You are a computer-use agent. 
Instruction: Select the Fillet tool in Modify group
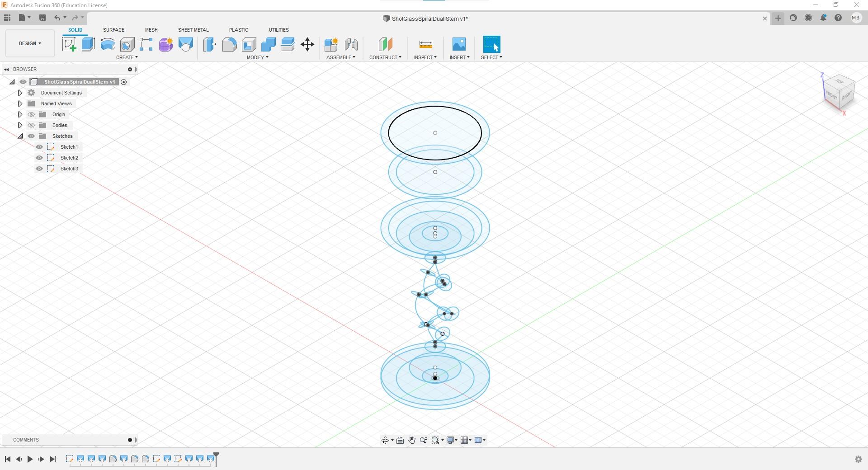click(x=229, y=44)
